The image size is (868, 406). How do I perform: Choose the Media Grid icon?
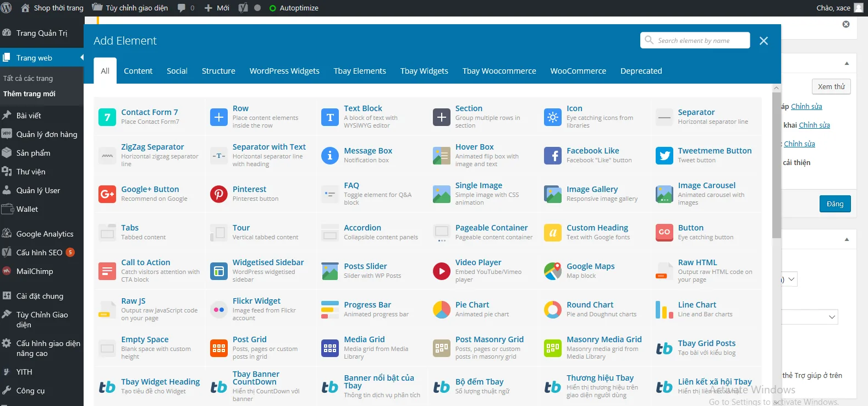[x=330, y=348]
